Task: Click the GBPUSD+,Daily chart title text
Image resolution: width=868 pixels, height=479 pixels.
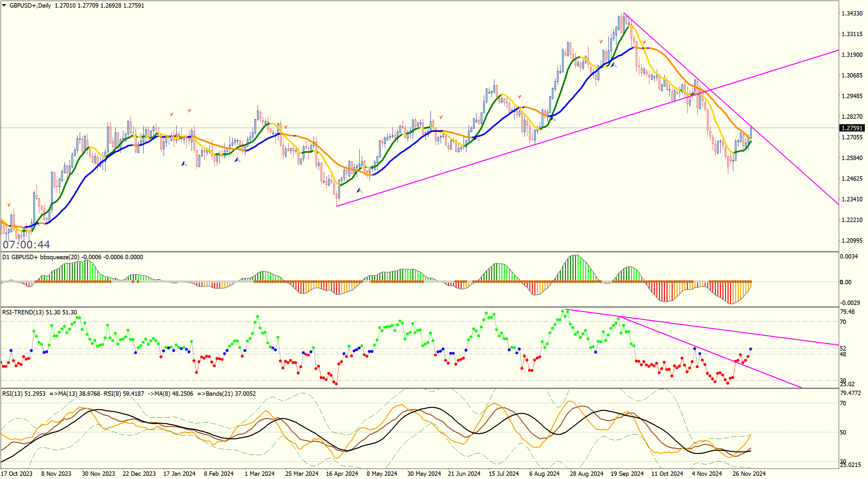Action: point(30,5)
